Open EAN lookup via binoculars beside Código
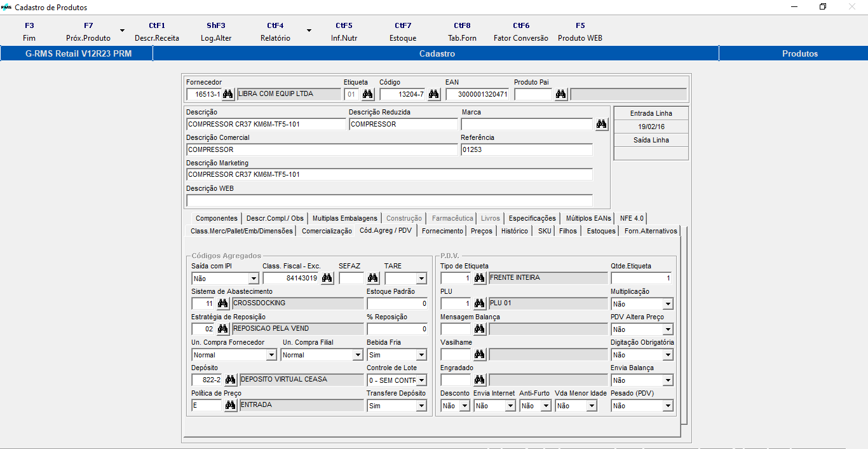Viewport: 868px width, 449px height. (x=434, y=94)
